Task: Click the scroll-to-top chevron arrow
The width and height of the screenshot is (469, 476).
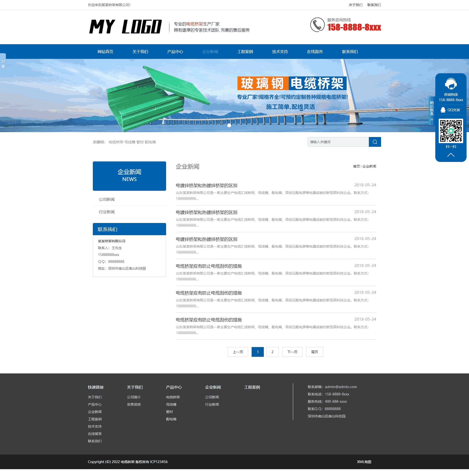Action: pos(450,155)
